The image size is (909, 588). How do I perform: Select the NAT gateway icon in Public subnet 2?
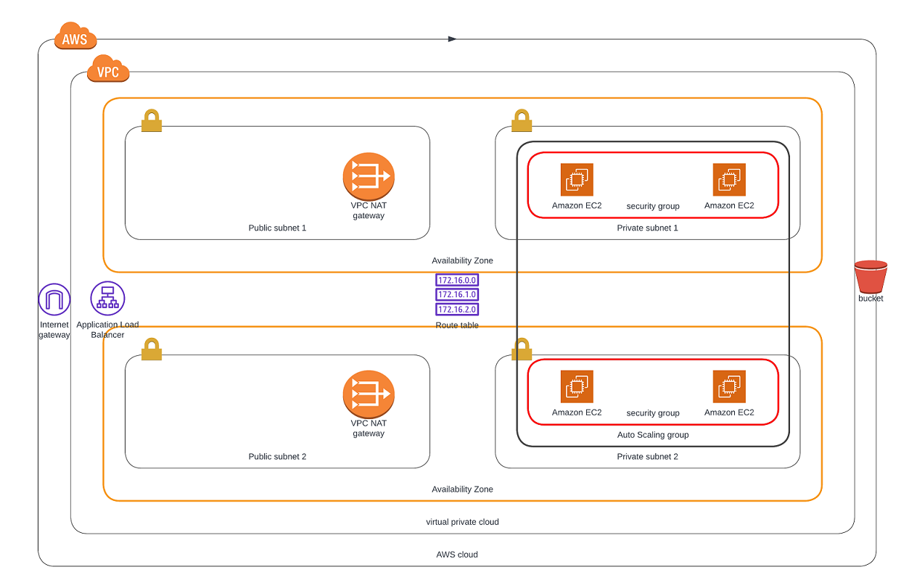coord(369,394)
